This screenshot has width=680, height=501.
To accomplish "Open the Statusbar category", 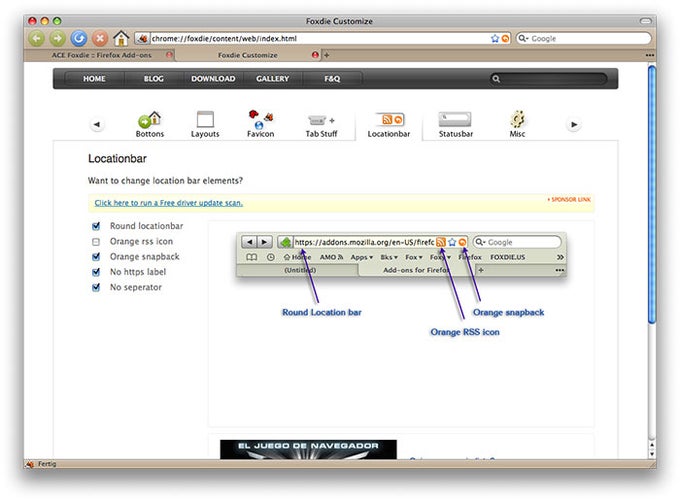I will [455, 125].
